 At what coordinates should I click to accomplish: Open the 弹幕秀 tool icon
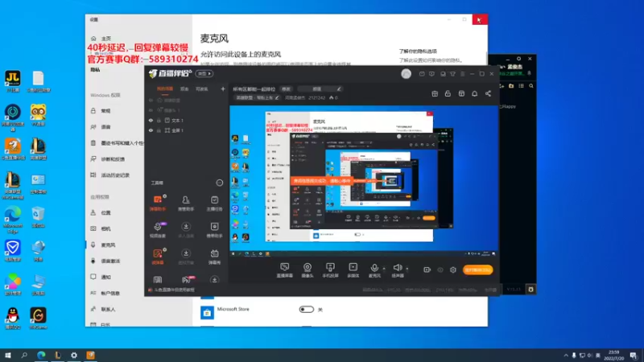pos(214,257)
